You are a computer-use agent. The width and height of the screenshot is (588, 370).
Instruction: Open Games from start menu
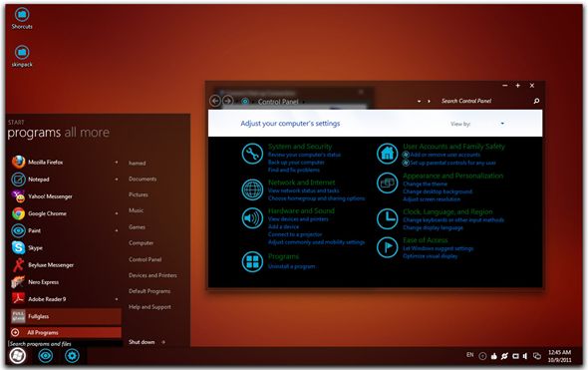[x=137, y=227]
